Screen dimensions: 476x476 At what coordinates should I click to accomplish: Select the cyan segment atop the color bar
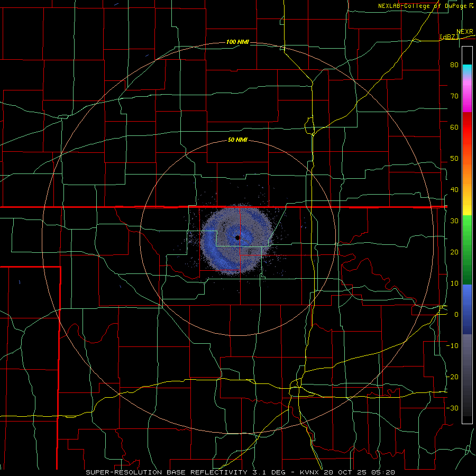coord(467,70)
